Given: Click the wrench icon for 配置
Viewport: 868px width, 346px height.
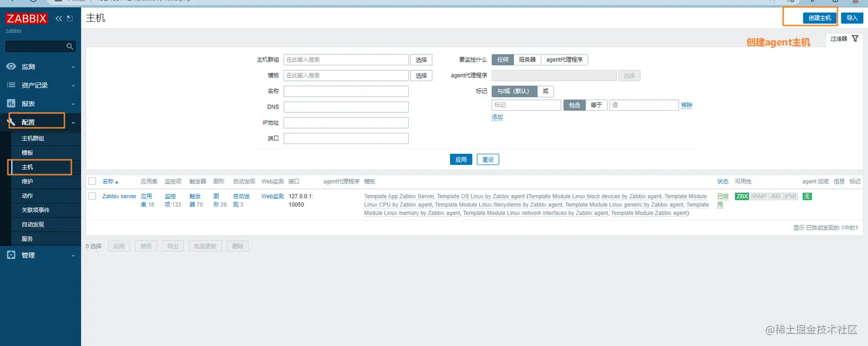Looking at the screenshot, I should pyautogui.click(x=11, y=122).
